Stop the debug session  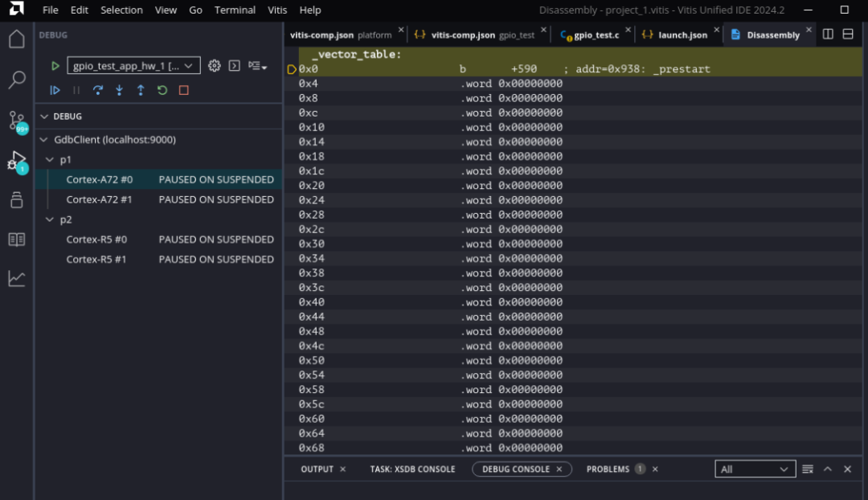click(184, 90)
